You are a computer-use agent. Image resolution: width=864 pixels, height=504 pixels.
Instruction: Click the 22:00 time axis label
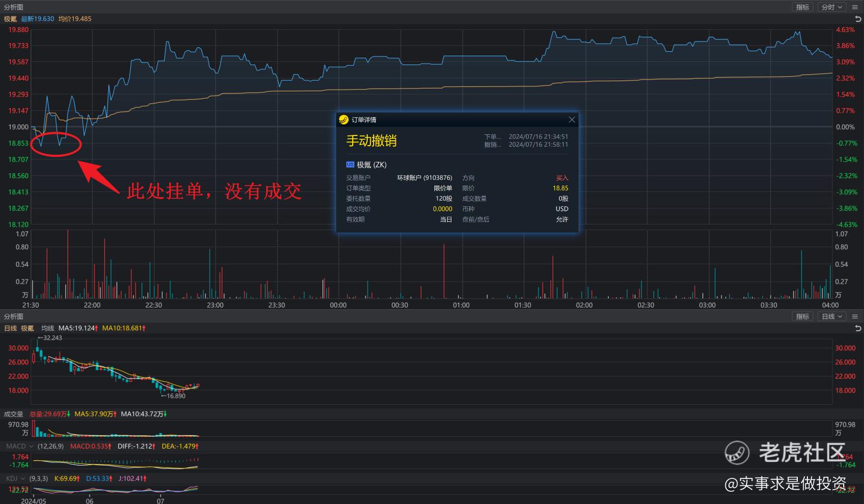[x=92, y=305]
